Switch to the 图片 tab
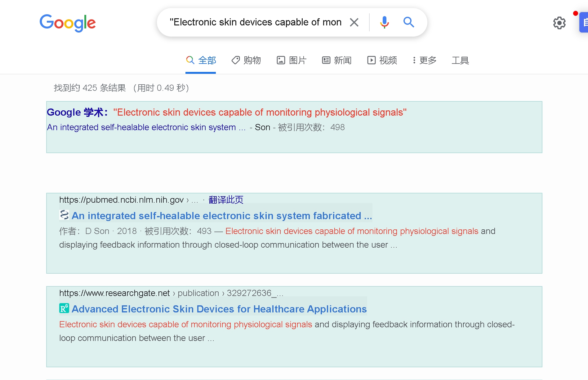Viewport: 588px width, 380px height. (297, 60)
